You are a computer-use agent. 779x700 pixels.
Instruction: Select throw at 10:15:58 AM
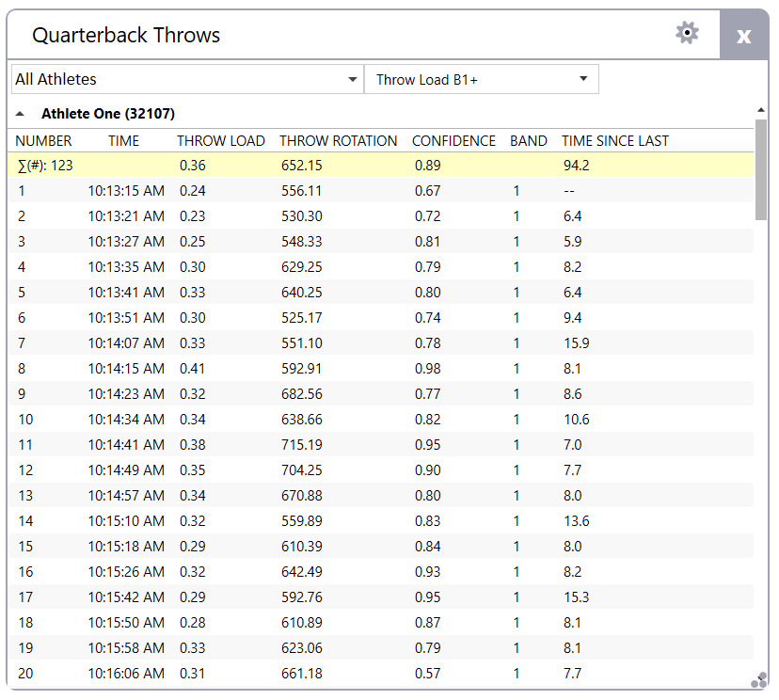[x=380, y=648]
